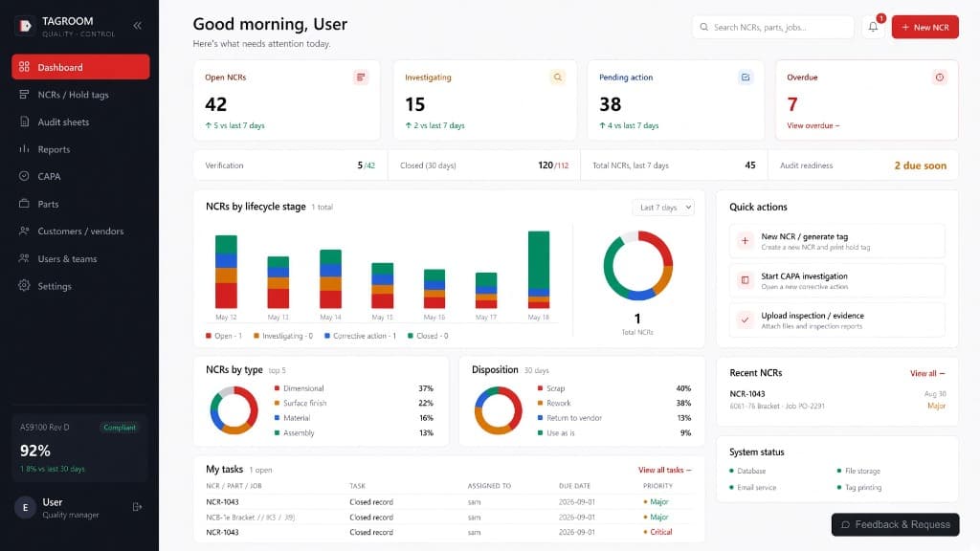Click the Overdue card clock icon
Viewport: 980px width, 551px height.
pos(940,77)
